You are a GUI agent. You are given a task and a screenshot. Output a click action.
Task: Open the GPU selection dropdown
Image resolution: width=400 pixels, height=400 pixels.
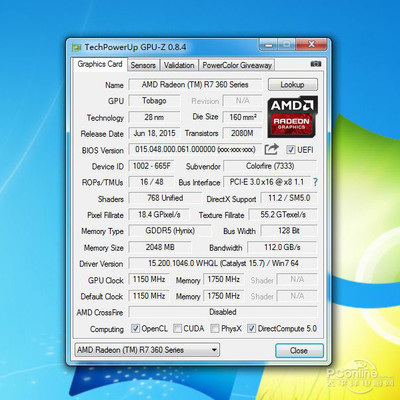(147, 350)
